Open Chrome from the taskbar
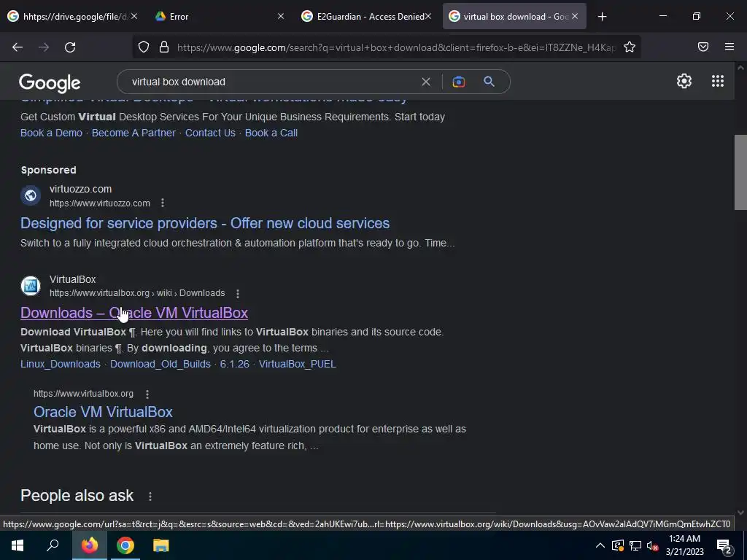Screen dimensions: 747x560 (x=125, y=545)
